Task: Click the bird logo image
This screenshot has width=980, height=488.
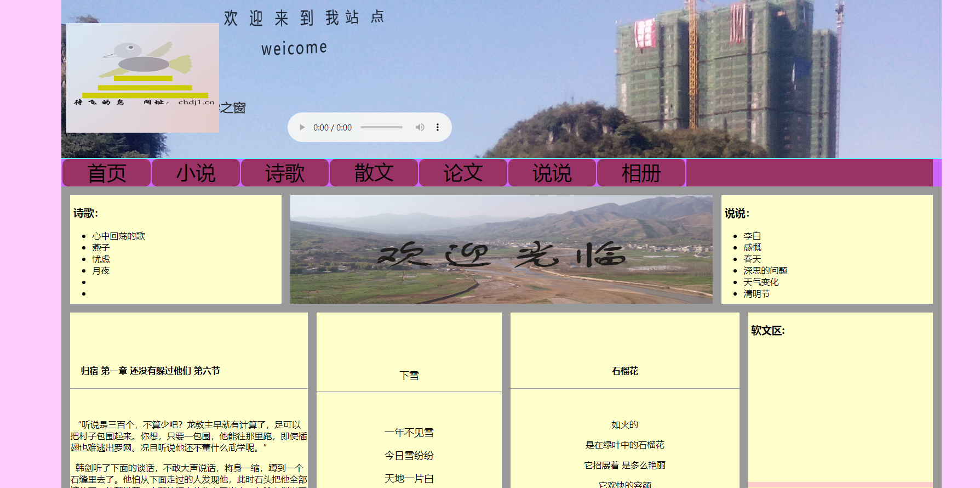Action: pos(142,78)
